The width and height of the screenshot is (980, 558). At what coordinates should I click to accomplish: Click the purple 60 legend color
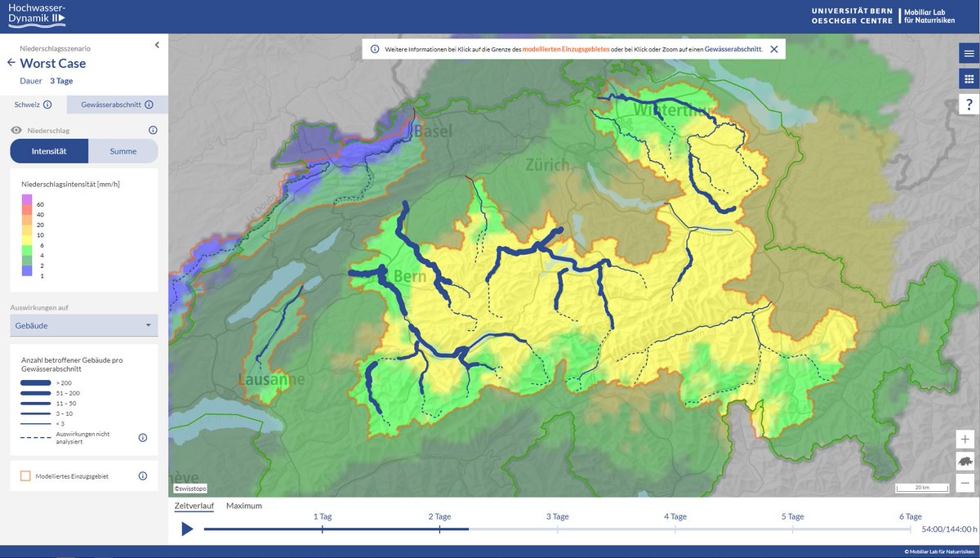pos(27,201)
